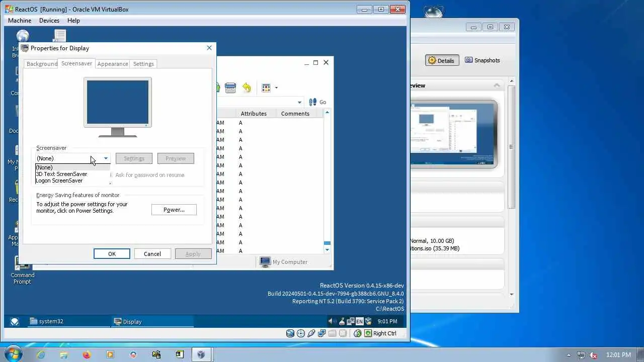This screenshot has height=362, width=644.
Task: Open Windows Media Player from taskbar
Action: coord(110,354)
